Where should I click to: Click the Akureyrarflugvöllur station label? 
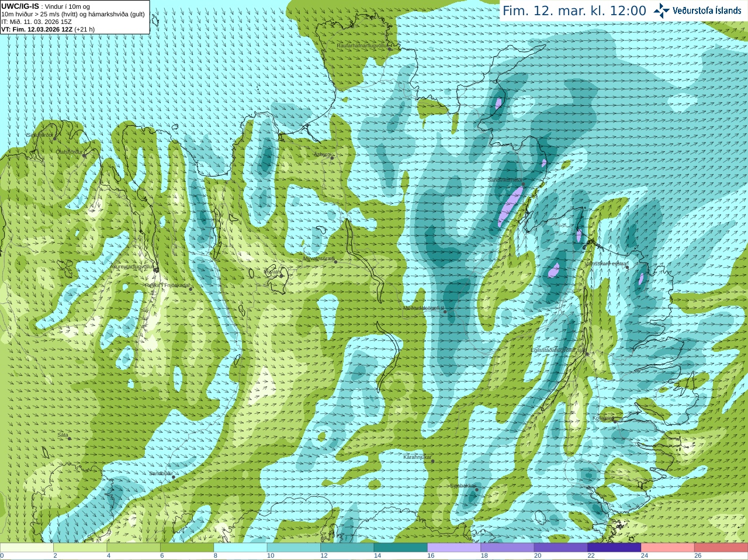(x=132, y=266)
